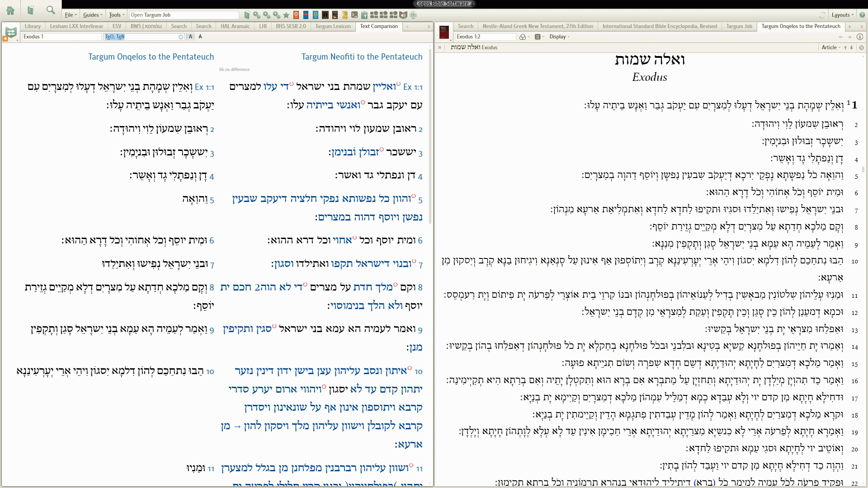
Task: Click the star shortcut in toolbar
Action: (286, 15)
